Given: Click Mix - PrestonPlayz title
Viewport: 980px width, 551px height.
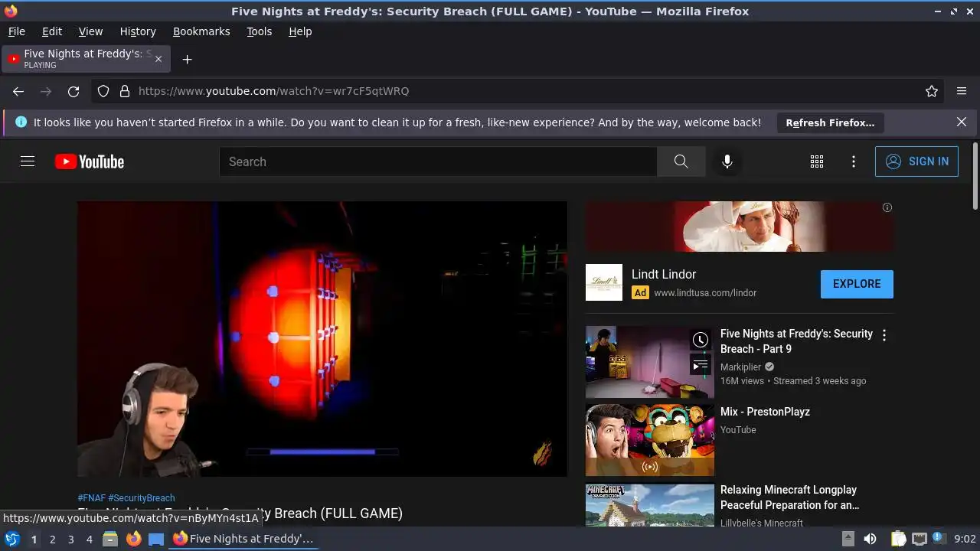Looking at the screenshot, I should pos(765,412).
